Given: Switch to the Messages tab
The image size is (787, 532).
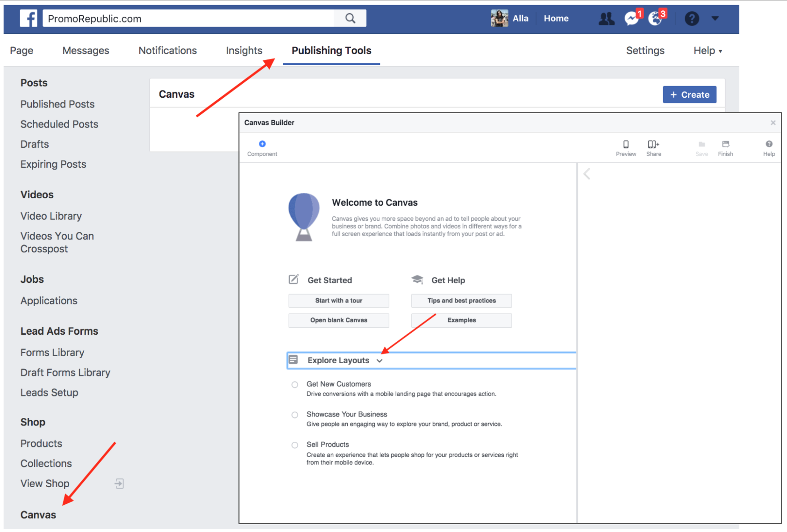Looking at the screenshot, I should (86, 50).
